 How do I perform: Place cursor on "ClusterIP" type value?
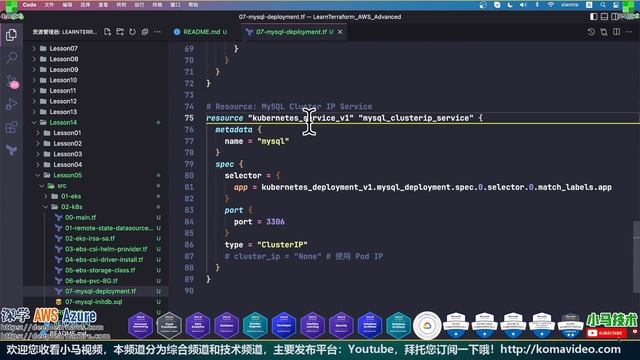[282, 245]
